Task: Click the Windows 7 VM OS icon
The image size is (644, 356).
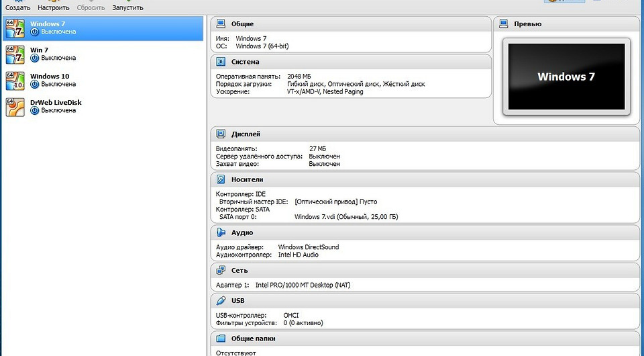Action: (x=15, y=28)
